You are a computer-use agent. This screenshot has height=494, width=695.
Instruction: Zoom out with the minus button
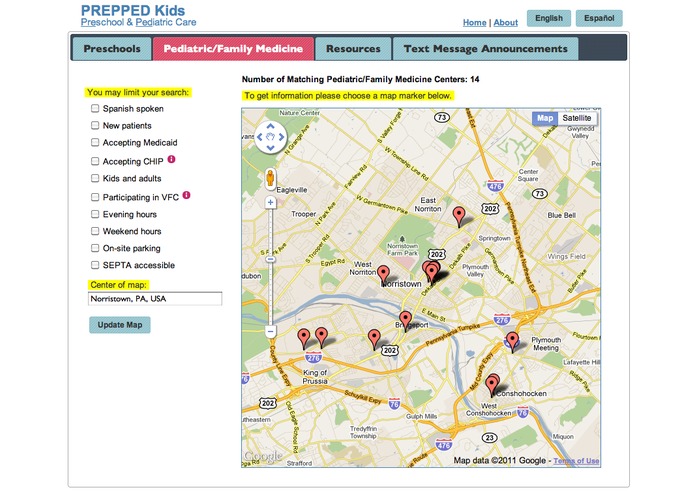point(270,331)
